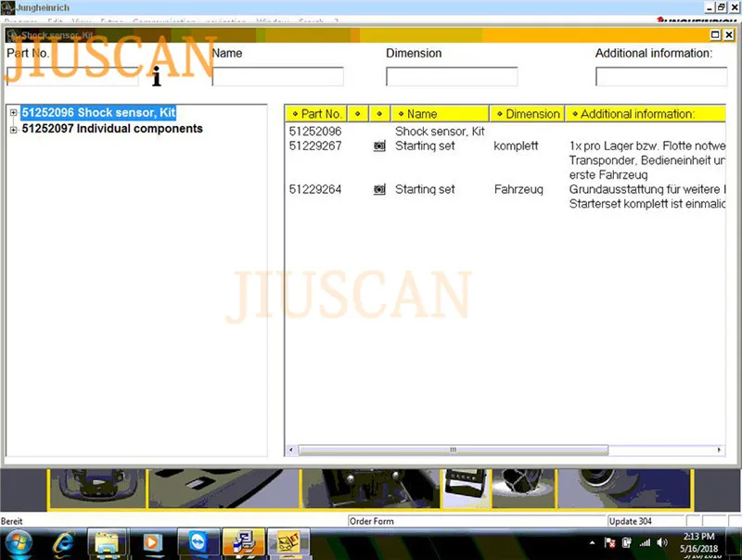Sort by the Part No. column header
The image size is (742, 560).
point(316,114)
